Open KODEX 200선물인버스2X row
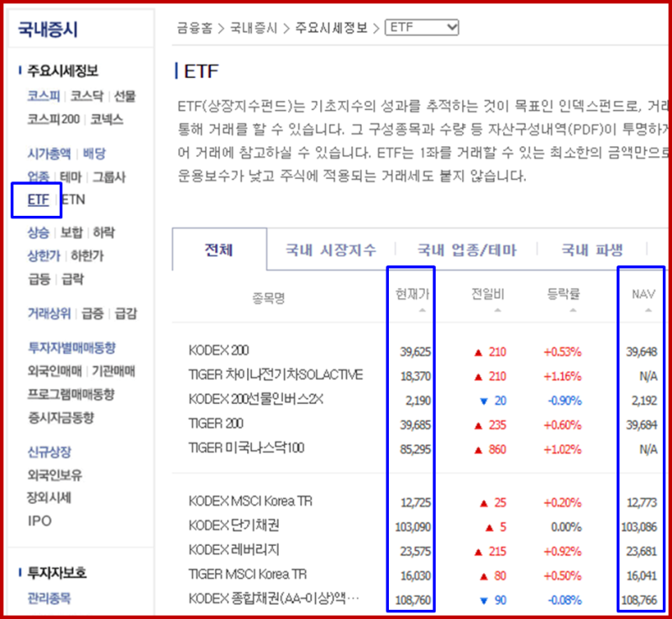Image resolution: width=672 pixels, height=619 pixels. [x=256, y=399]
